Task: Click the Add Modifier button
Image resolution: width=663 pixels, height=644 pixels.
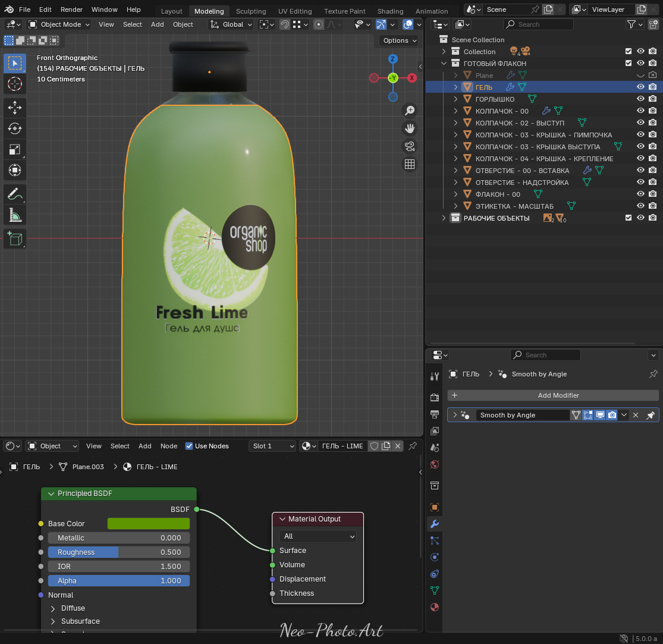Action: (553, 395)
